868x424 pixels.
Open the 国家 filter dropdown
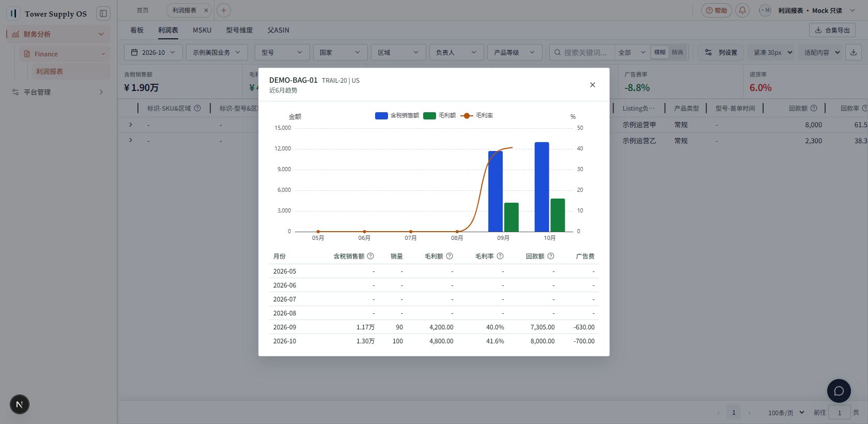[x=340, y=52]
